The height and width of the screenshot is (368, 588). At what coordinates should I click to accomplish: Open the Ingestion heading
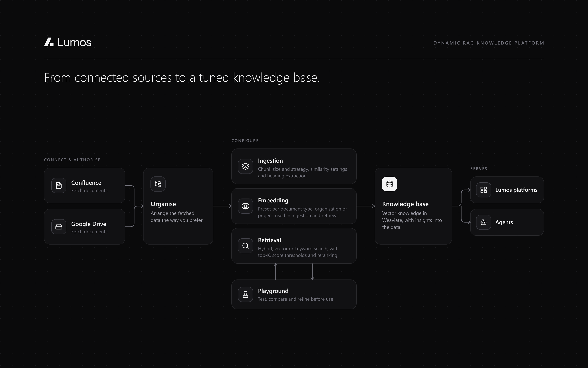click(x=270, y=161)
